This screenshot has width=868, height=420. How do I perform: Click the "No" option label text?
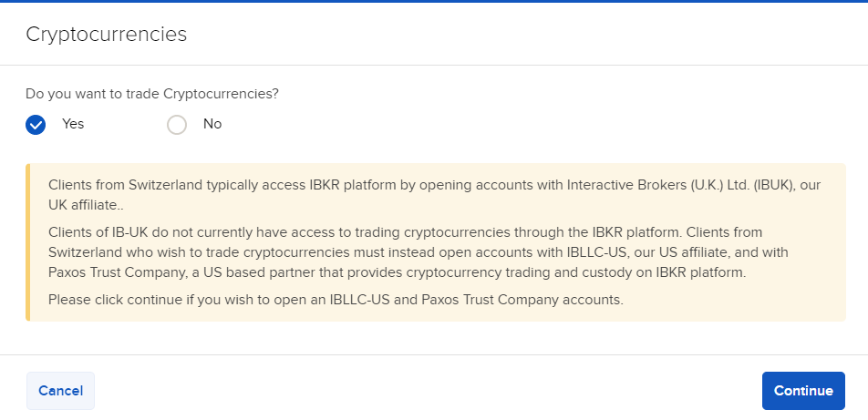tap(212, 124)
